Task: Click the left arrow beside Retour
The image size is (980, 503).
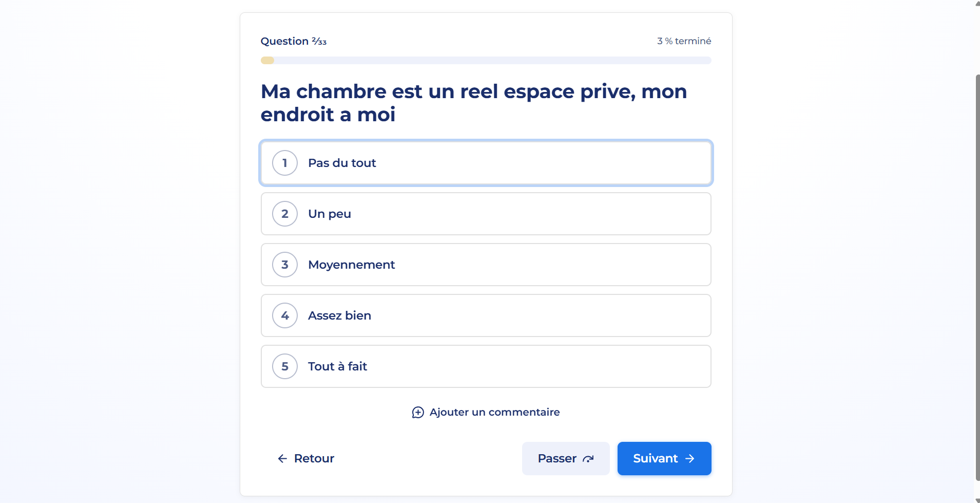Action: tap(282, 458)
